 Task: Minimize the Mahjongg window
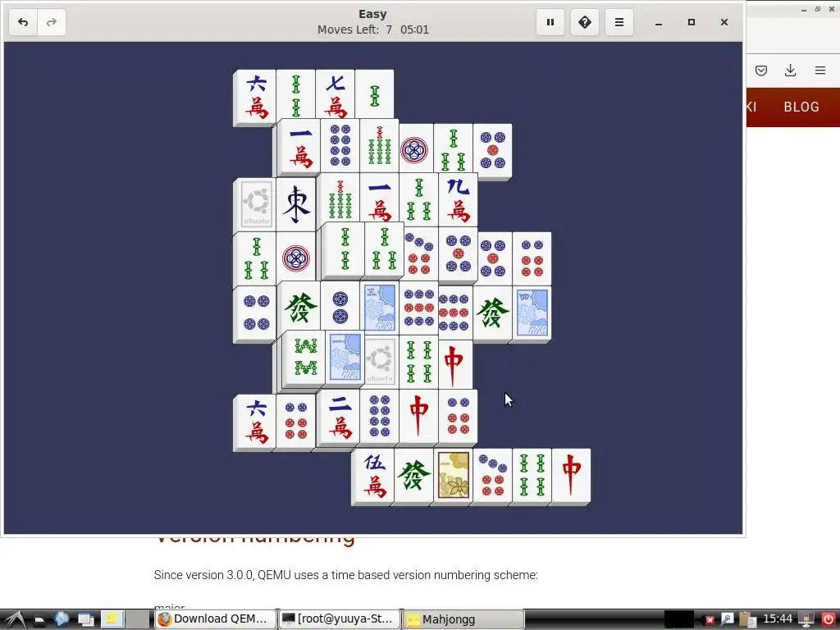659,22
